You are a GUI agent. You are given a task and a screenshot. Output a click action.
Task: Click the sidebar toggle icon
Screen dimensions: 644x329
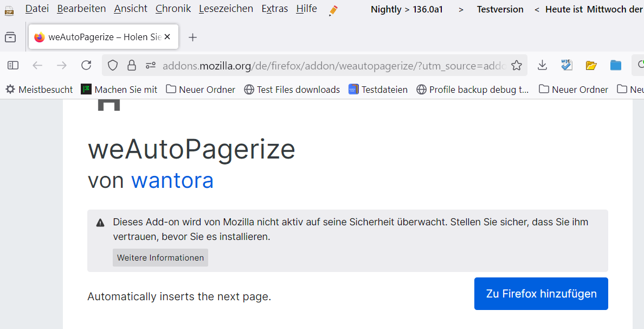tap(13, 66)
